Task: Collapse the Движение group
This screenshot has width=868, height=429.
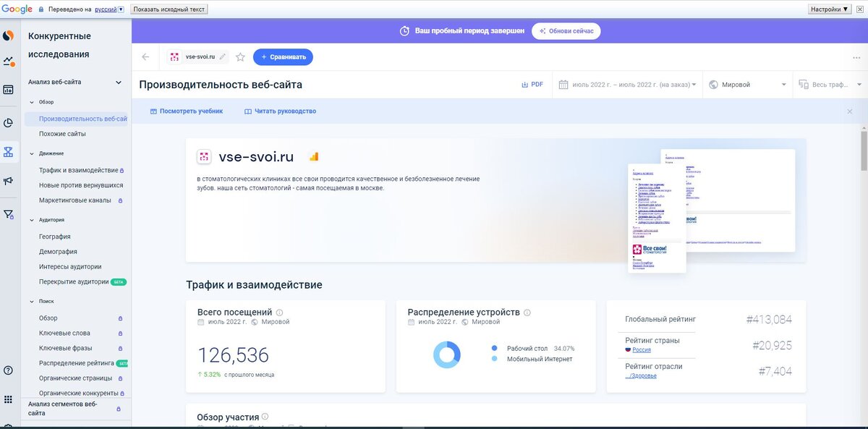Action: tap(31, 153)
